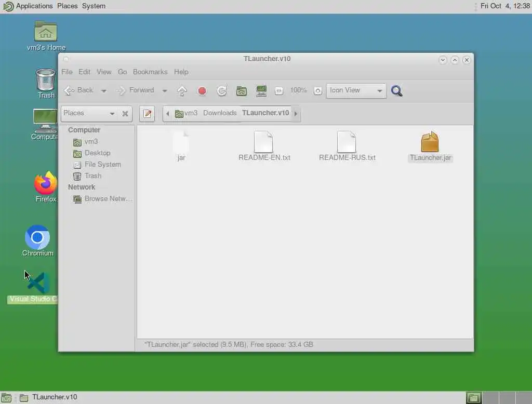532x404 pixels.
Task: Go to vm3 in the path bar
Action: click(x=186, y=113)
